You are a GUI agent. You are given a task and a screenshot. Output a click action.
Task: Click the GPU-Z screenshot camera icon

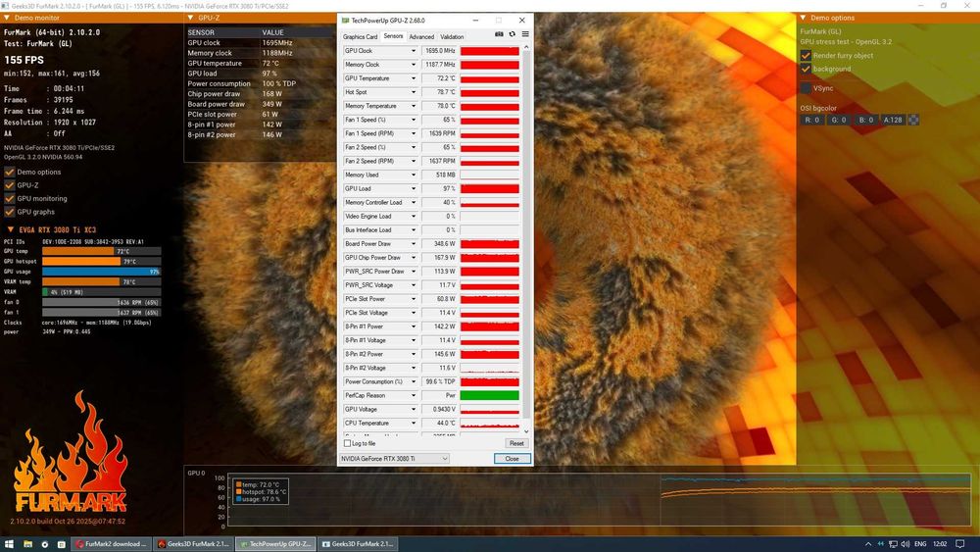coord(499,34)
